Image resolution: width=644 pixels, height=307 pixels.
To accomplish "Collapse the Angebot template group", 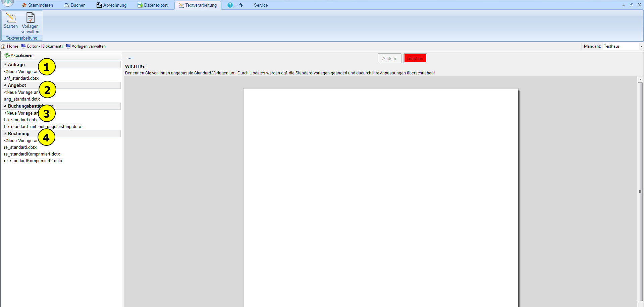I will tap(5, 85).
